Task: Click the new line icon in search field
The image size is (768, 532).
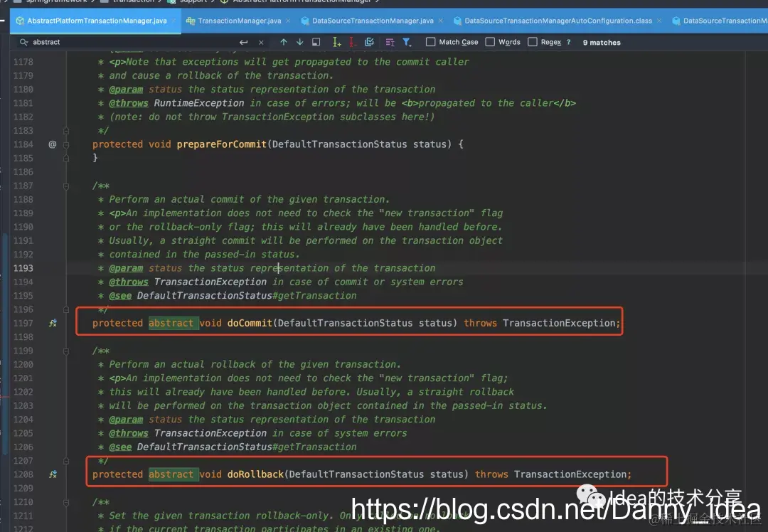Action: [243, 42]
